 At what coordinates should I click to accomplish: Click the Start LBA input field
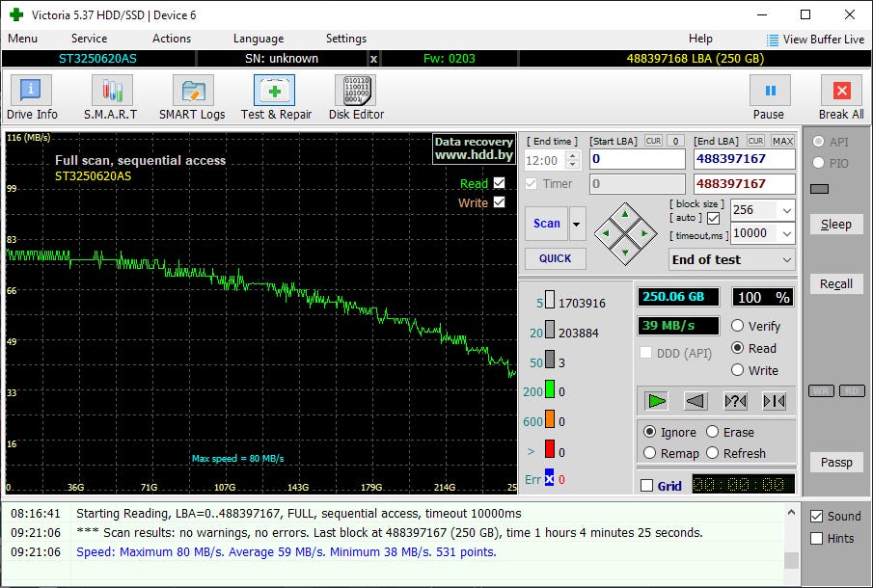click(x=637, y=159)
